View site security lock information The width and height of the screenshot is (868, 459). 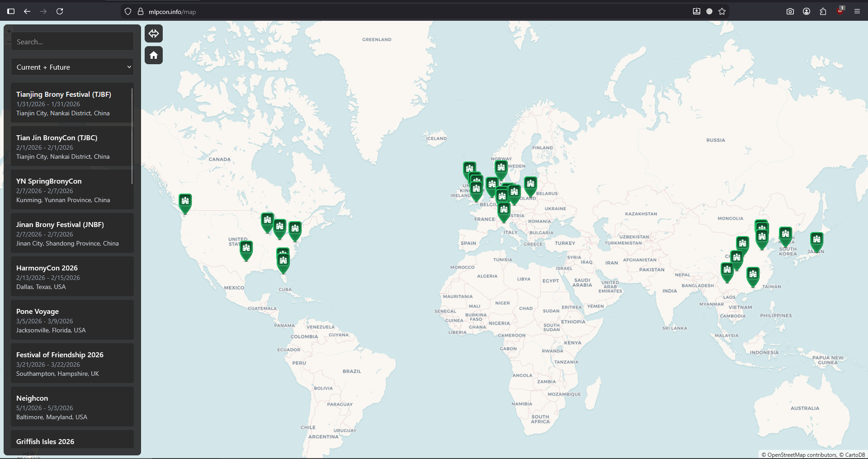[141, 11]
